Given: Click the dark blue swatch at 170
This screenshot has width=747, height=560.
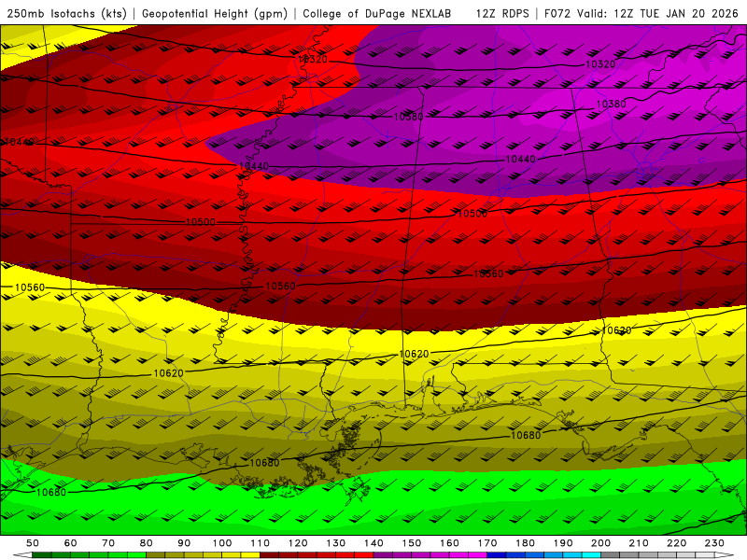Looking at the screenshot, I should (497, 555).
